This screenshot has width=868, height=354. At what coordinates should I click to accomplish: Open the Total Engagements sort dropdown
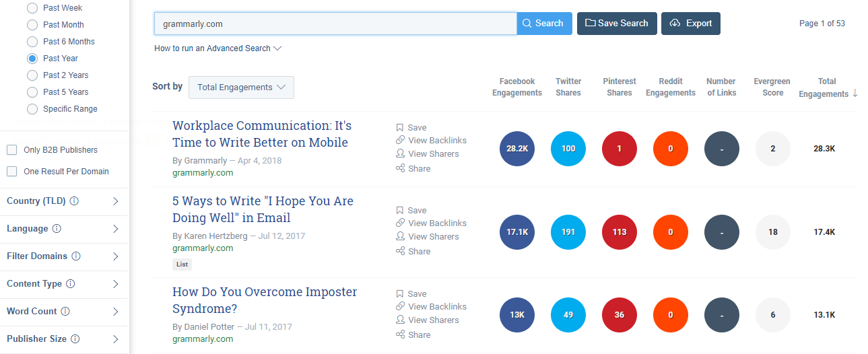click(241, 87)
